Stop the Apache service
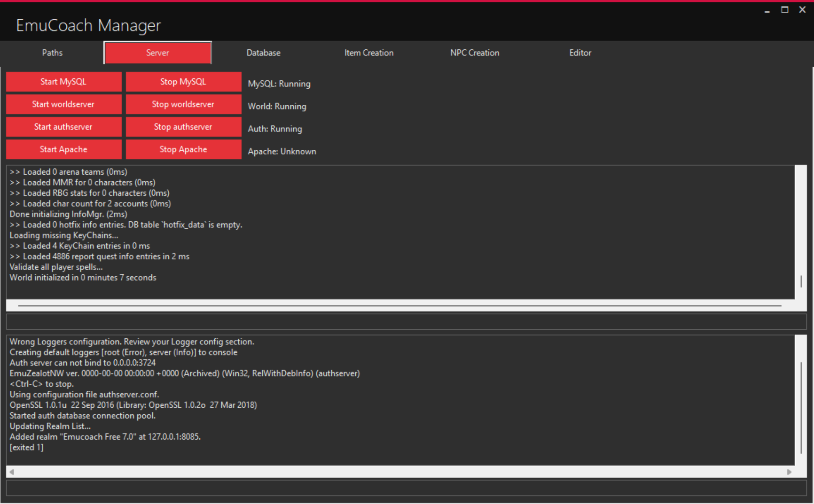Image resolution: width=814 pixels, height=504 pixels. (x=183, y=149)
